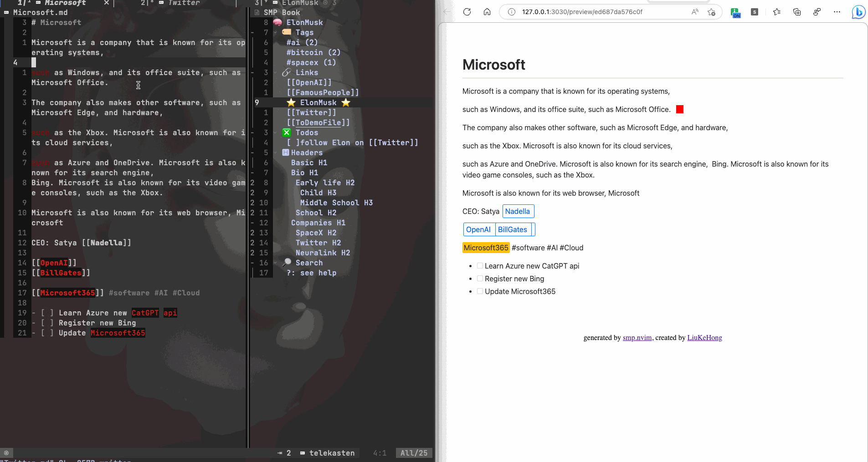Collapse the Todos section in outline

pos(275,132)
